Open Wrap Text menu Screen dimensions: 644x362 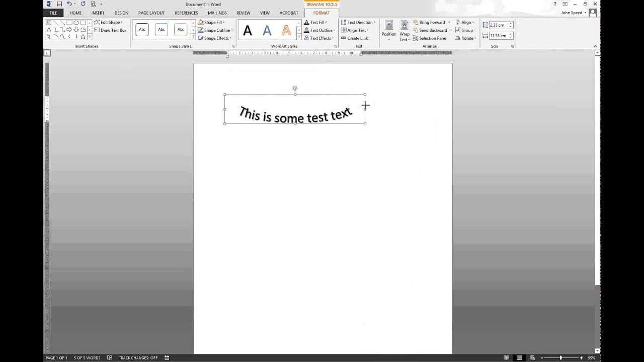[405, 31]
